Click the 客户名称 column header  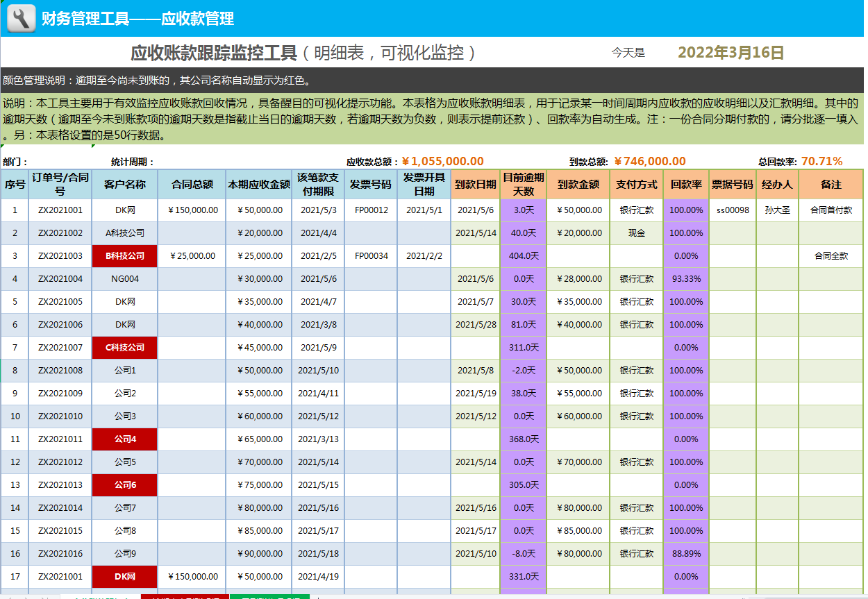(125, 185)
